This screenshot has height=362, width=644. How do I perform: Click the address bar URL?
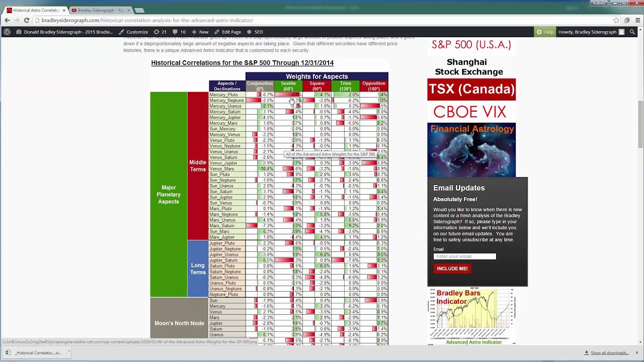click(x=147, y=20)
